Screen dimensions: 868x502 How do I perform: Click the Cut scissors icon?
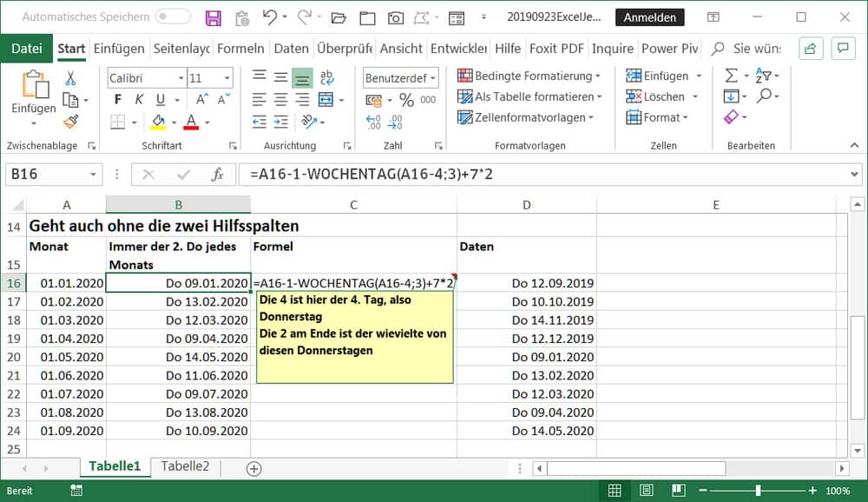[71, 79]
